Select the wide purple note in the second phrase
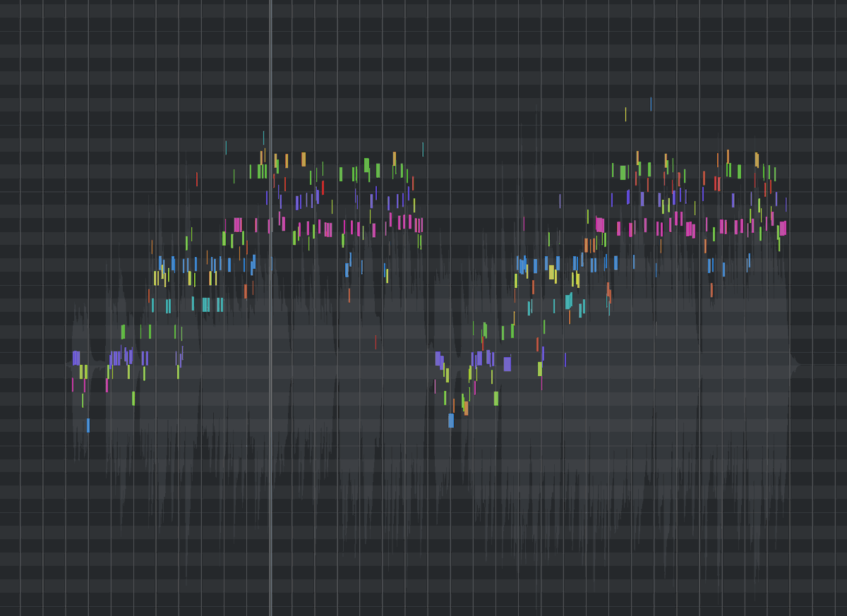847x616 pixels. click(507, 364)
